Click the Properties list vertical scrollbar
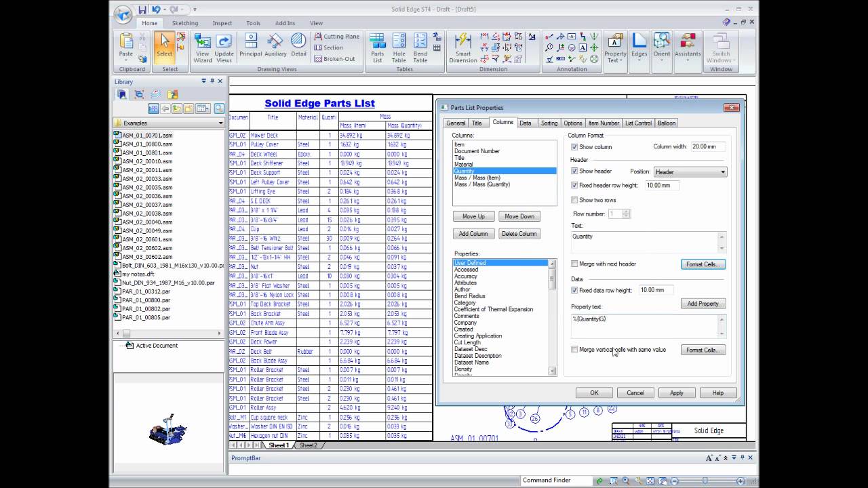This screenshot has height=488, width=868. (552, 318)
